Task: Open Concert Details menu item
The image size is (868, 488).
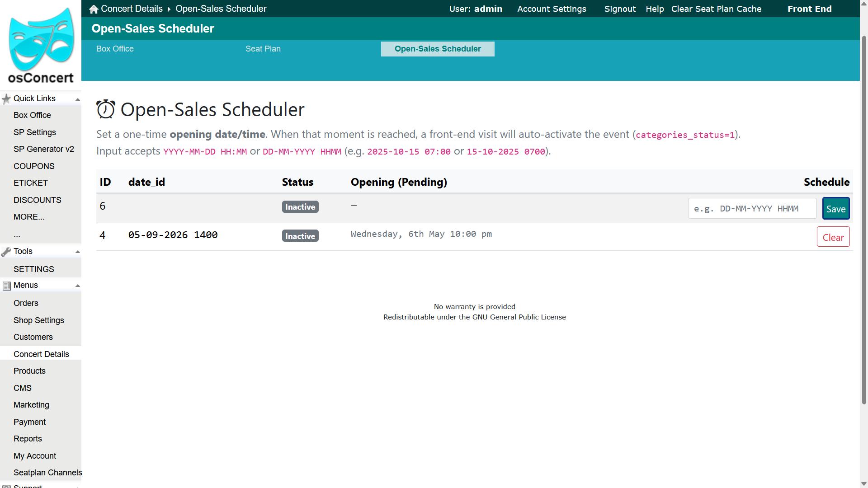Action: coord(41,354)
